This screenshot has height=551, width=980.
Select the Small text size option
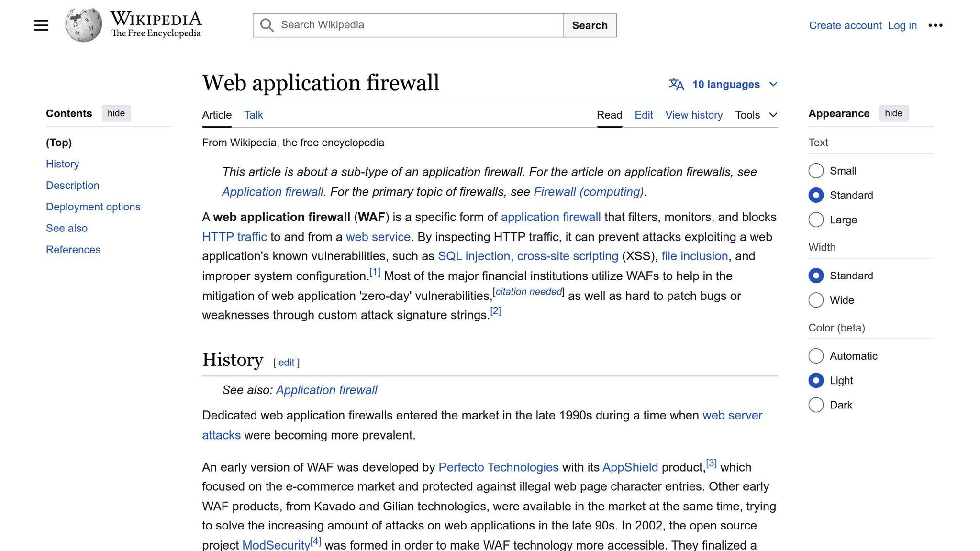tap(816, 171)
